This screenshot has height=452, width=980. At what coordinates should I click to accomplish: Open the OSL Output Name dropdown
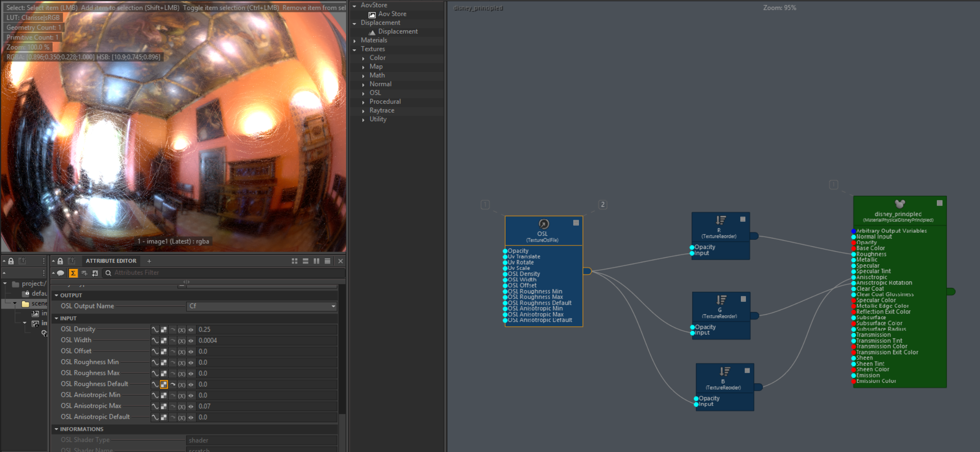click(x=262, y=306)
